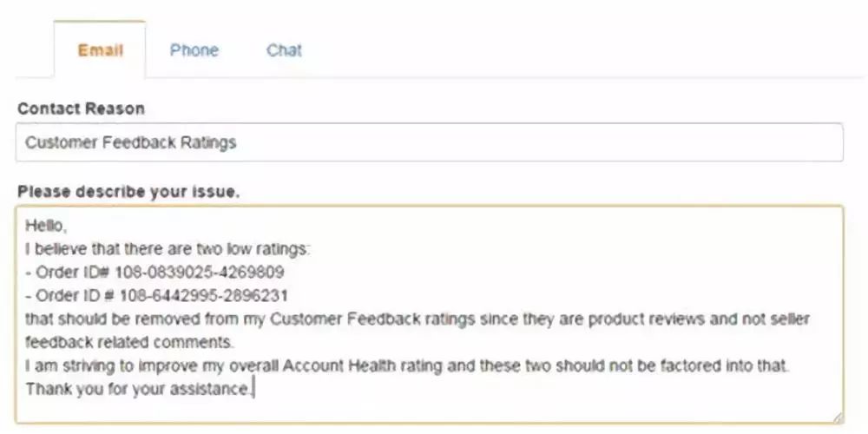Click the Contact Reason input field
The image size is (868, 434).
pyautogui.click(x=429, y=142)
